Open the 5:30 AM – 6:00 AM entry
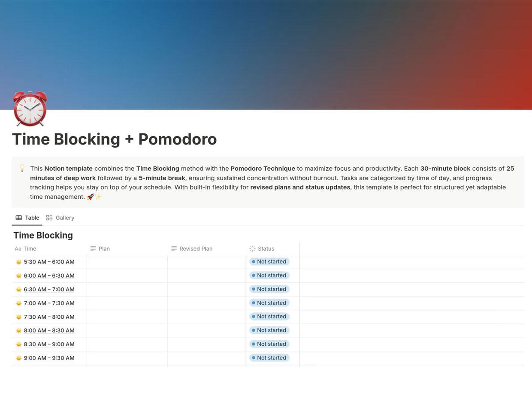 coord(49,262)
